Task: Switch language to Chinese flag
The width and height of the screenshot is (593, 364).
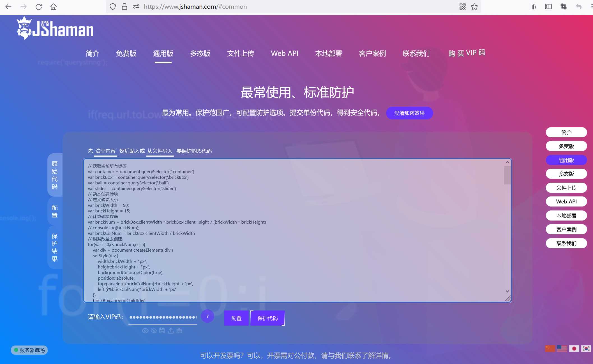Action: [x=550, y=349]
